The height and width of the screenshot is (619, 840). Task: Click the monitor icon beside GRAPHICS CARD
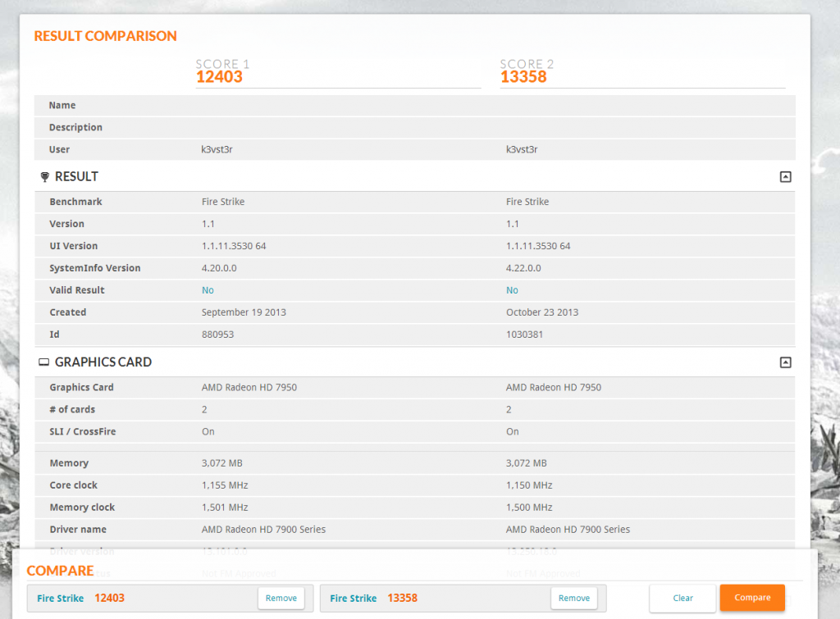coord(44,362)
